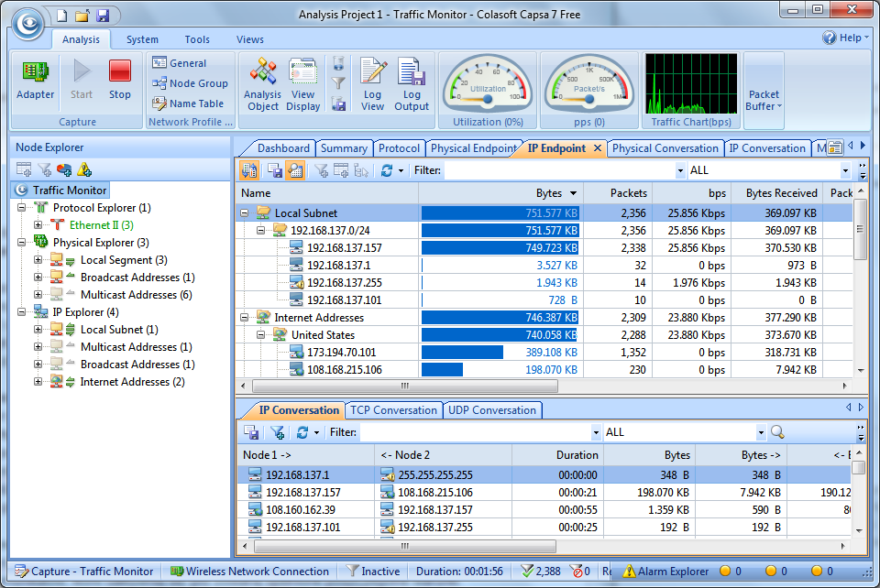Collapse the 192.168.137.0/24 subnet row

point(260,231)
